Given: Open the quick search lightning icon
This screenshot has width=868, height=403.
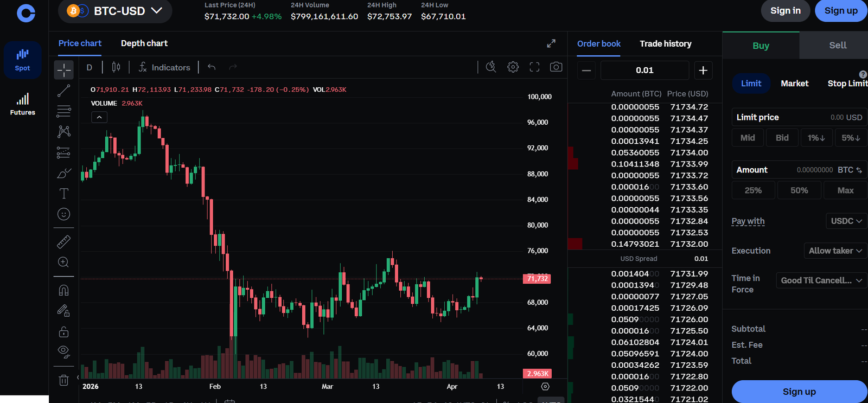Looking at the screenshot, I should click(491, 67).
